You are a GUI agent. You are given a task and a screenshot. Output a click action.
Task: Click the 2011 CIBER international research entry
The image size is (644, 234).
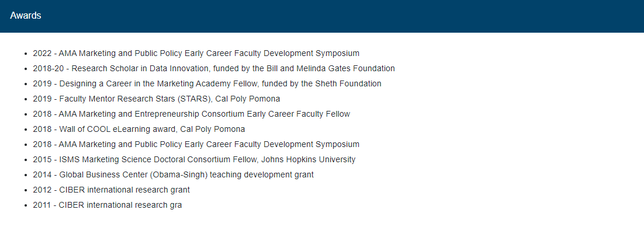(107, 205)
